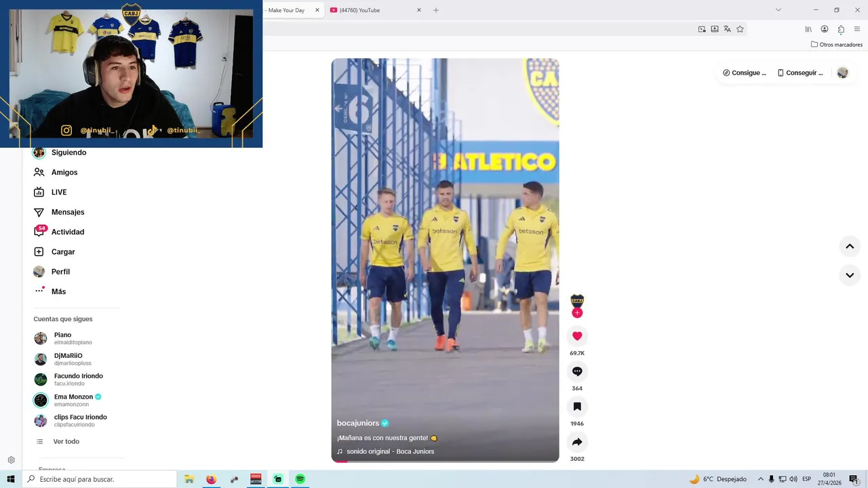
Task: Open comments on the video, count 364
Action: click(577, 371)
